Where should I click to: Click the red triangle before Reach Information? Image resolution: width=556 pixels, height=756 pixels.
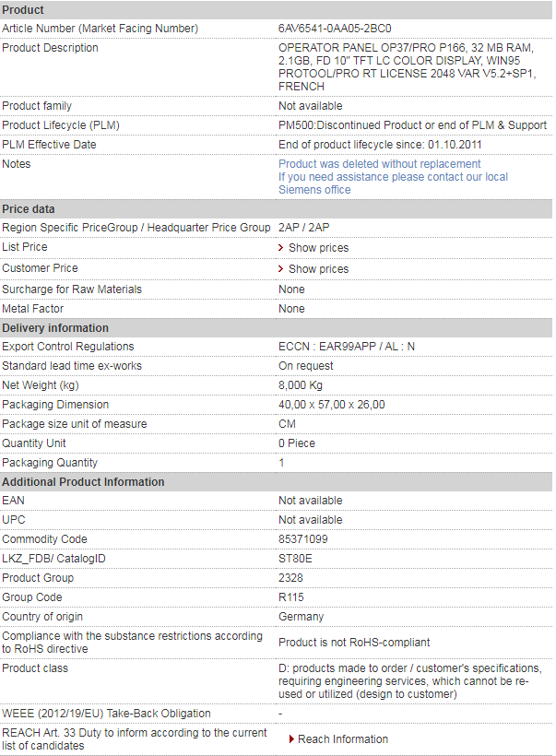pos(291,739)
